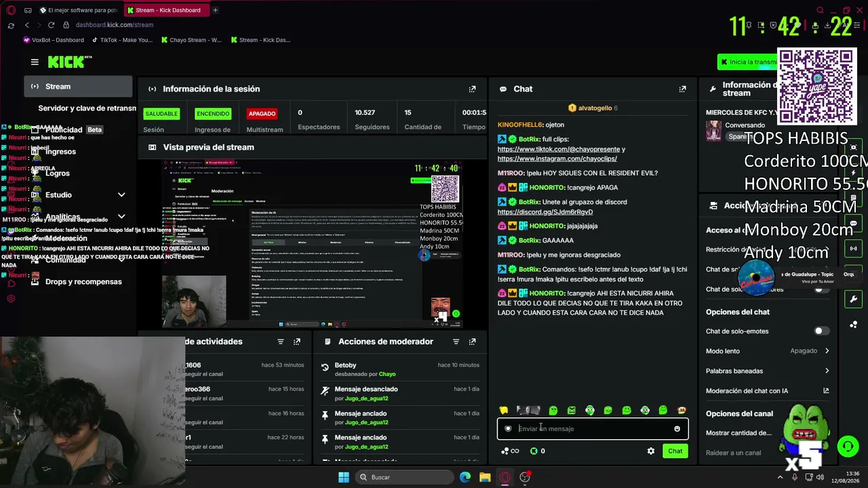Click Raidear a un canal
Viewport: 868px width, 488px height.
pyautogui.click(x=733, y=453)
